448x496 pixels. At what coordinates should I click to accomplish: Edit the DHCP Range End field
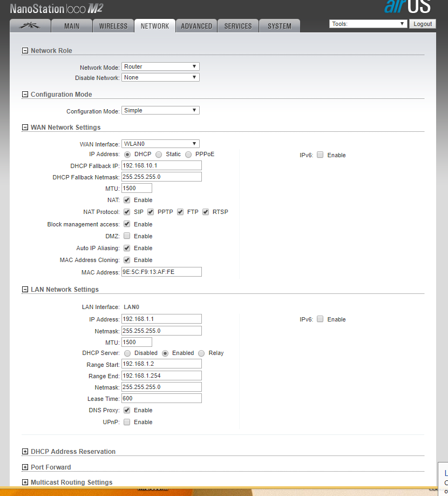pos(161,376)
